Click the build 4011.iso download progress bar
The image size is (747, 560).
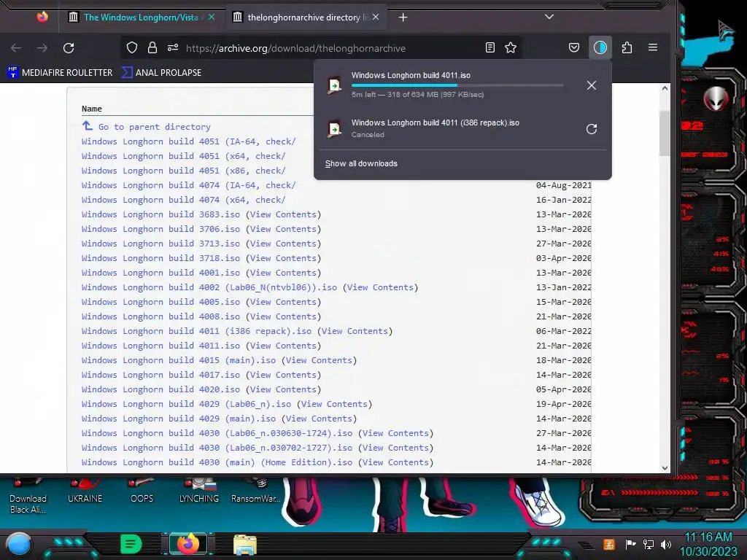point(457,85)
